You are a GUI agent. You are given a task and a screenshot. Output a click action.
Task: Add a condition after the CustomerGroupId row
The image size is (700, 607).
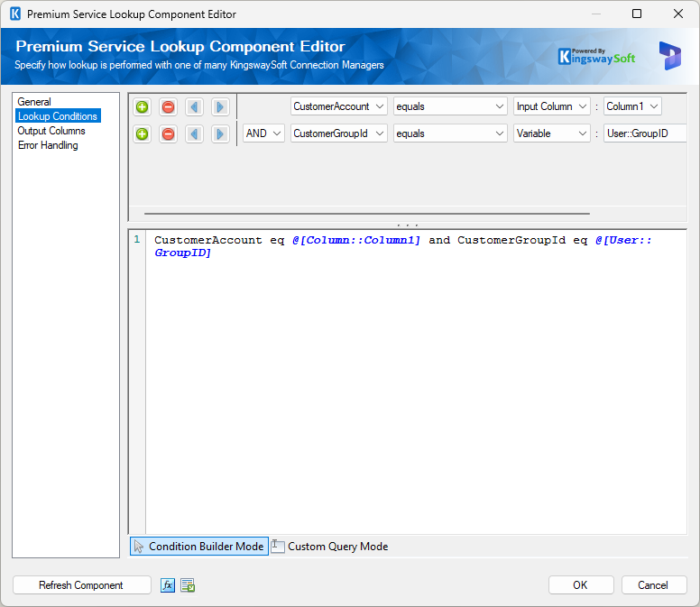click(x=142, y=133)
